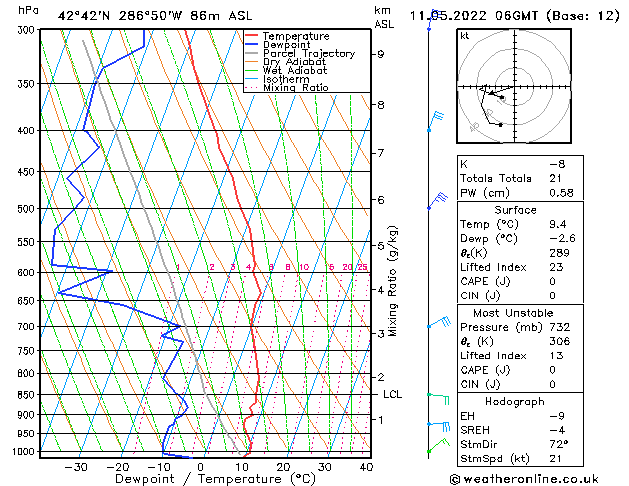This screenshot has width=629, height=486.
Task: Click the blue Dewpoint legend line swatch
Action: click(251, 44)
